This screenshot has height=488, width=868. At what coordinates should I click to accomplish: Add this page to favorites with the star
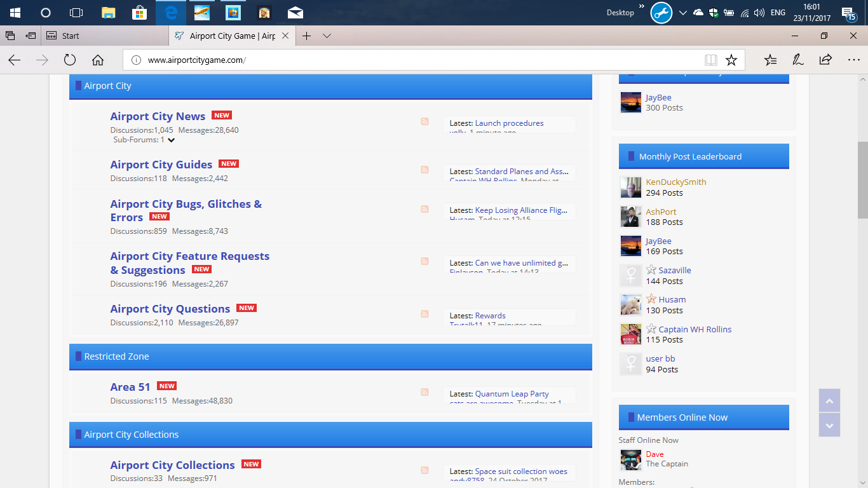click(731, 60)
